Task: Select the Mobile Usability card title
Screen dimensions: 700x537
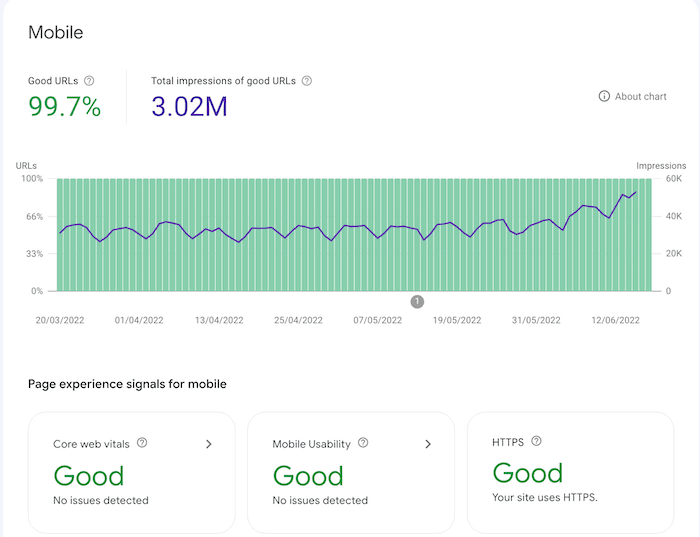Action: [x=312, y=443]
